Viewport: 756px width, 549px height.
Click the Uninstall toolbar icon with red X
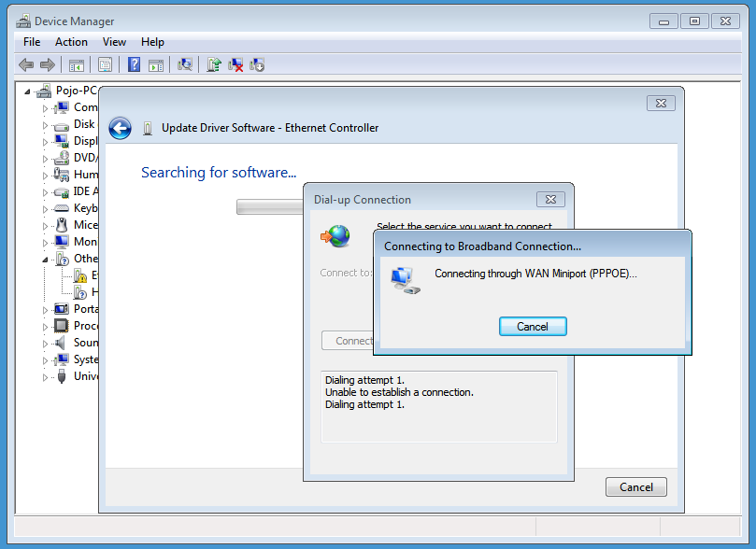coord(235,64)
